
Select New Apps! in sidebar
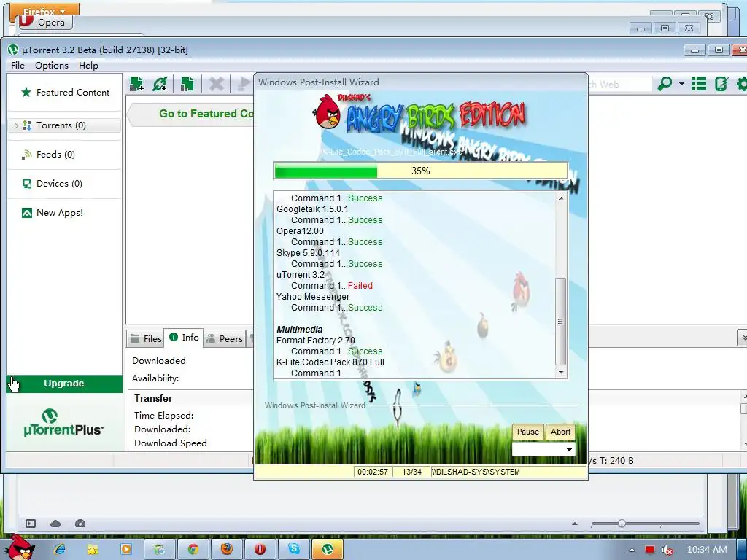[65, 213]
